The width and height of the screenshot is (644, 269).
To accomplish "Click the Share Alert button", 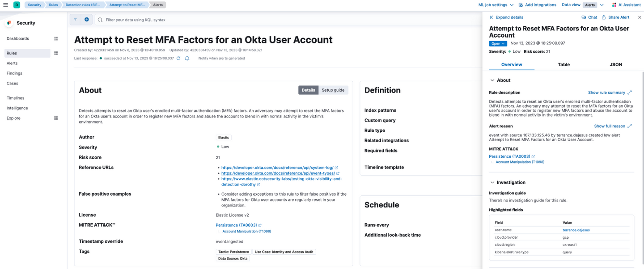I will click(615, 17).
